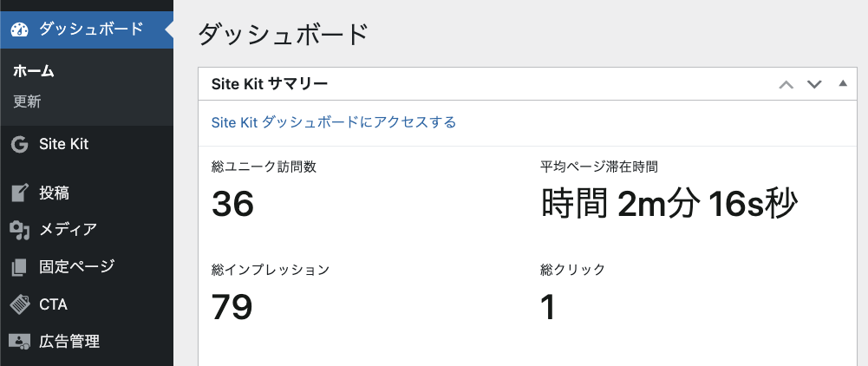Open the 広告管理 menu label
The width and height of the screenshot is (868, 366).
(x=69, y=342)
